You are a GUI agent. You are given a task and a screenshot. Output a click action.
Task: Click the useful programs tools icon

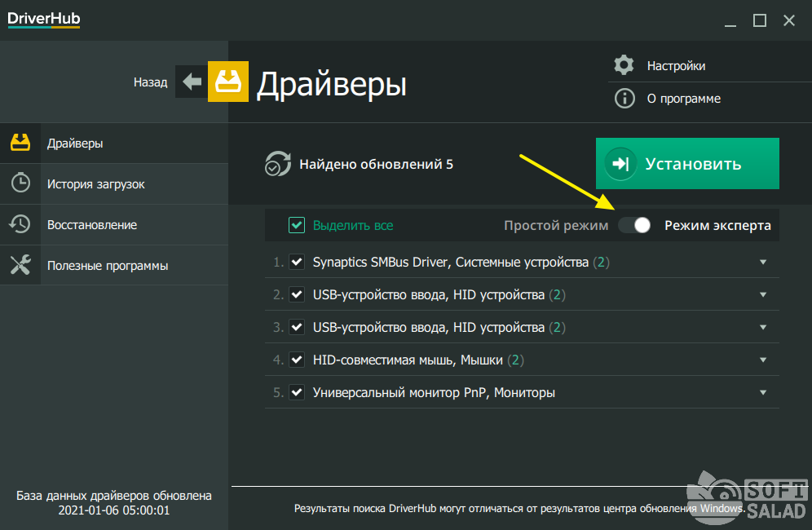coord(20,265)
